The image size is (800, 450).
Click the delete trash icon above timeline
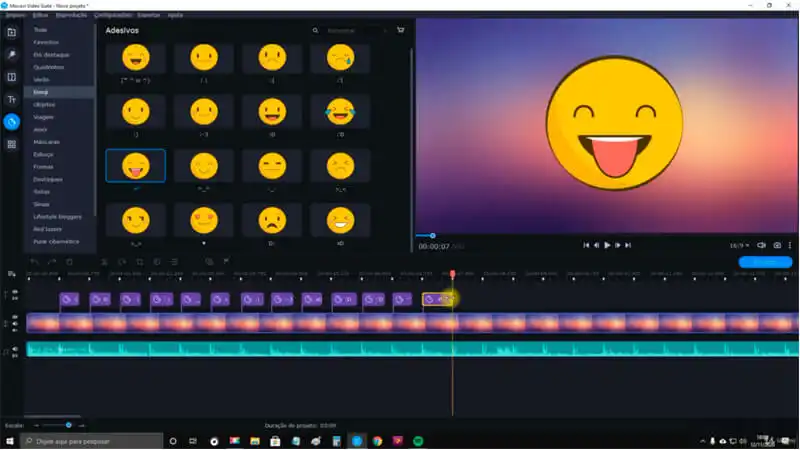coord(69,262)
